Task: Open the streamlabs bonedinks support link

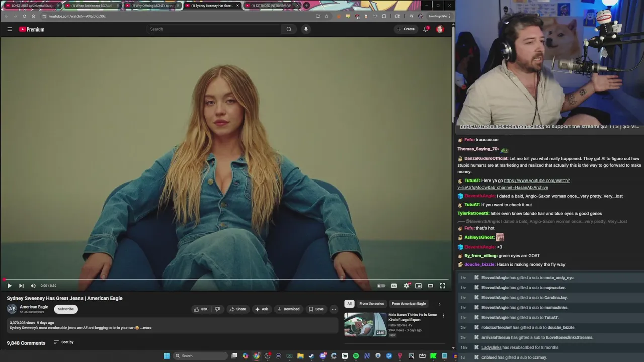Action: pyautogui.click(x=502, y=127)
